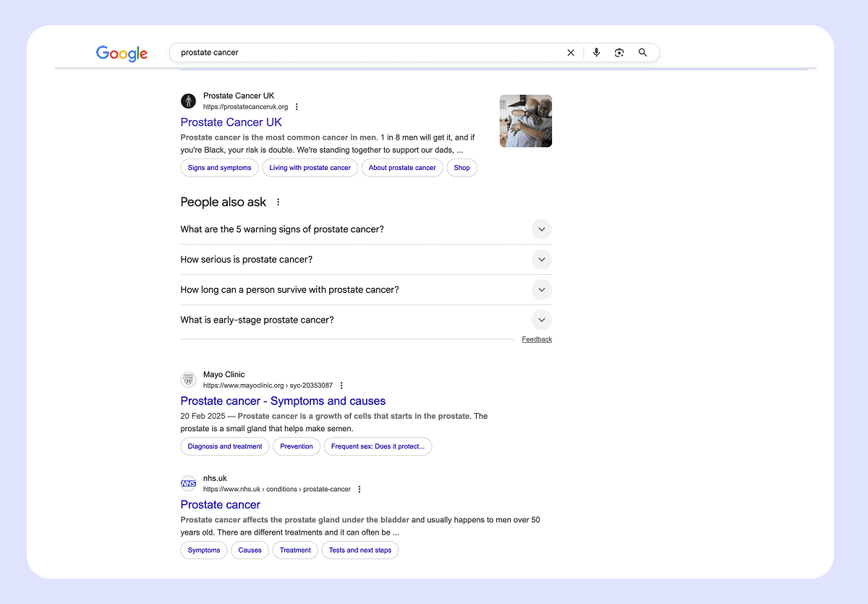Select 'Diagnosis and treatment' chip
The width and height of the screenshot is (868, 604).
click(225, 446)
